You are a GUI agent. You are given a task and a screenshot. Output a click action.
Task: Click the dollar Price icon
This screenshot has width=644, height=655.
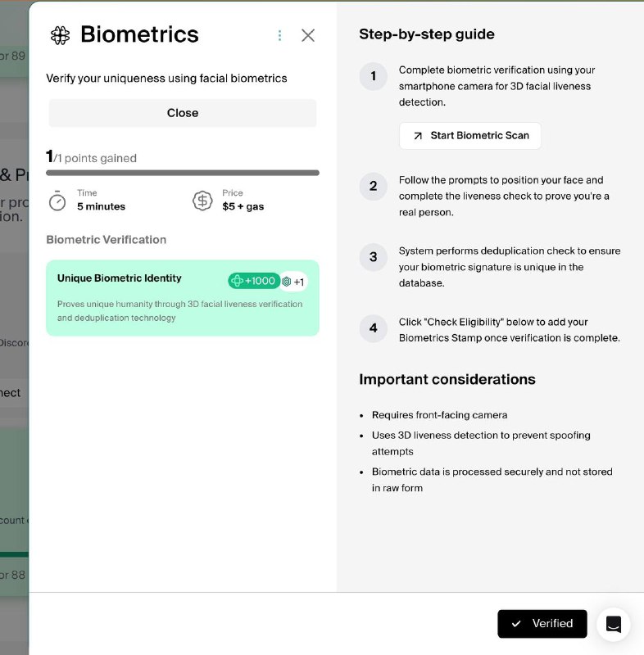(x=202, y=201)
